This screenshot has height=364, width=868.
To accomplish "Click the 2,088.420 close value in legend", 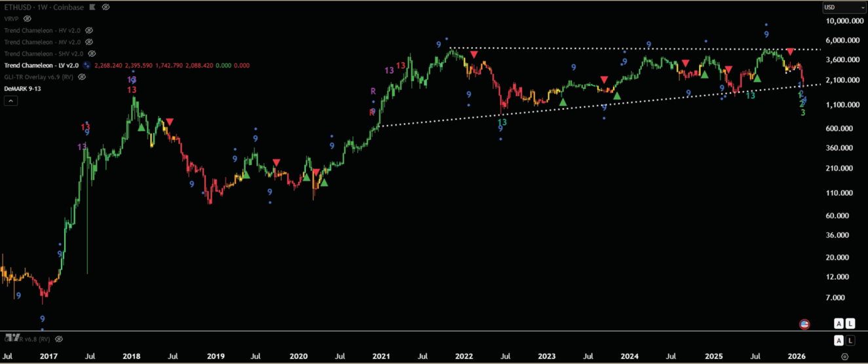I will tap(198, 65).
